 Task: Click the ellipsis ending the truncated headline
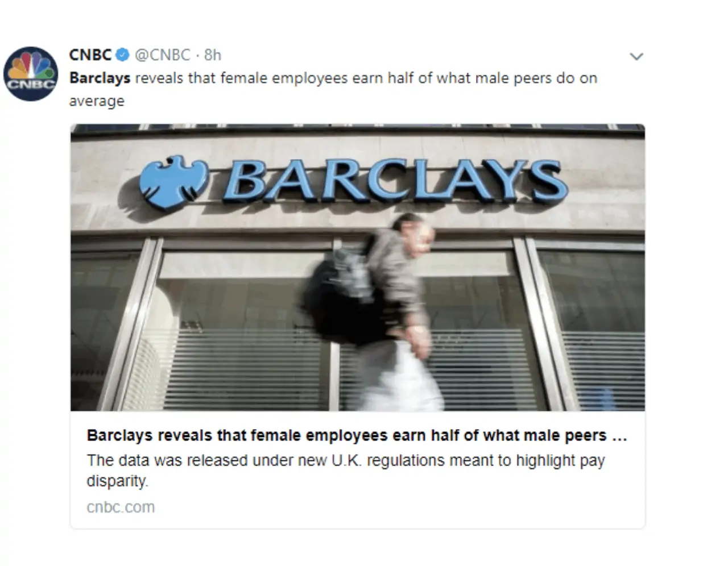619,436
